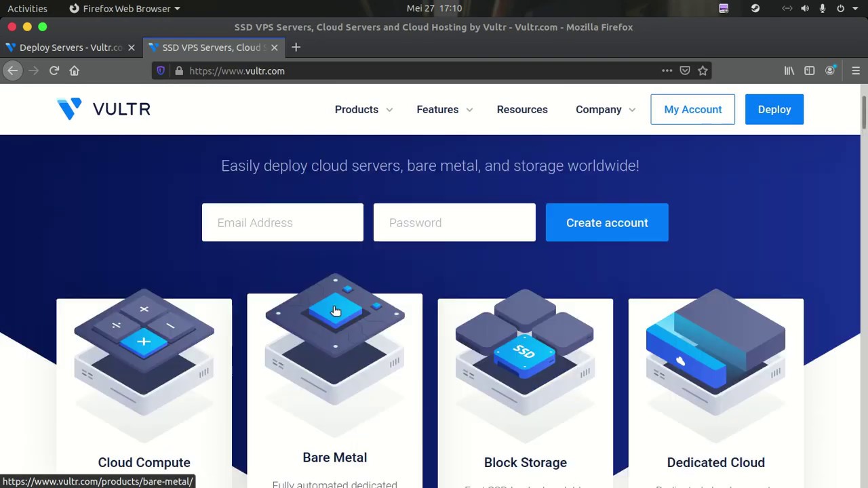Image resolution: width=868 pixels, height=488 pixels.
Task: Open the Cloud Compute link
Action: click(x=144, y=462)
